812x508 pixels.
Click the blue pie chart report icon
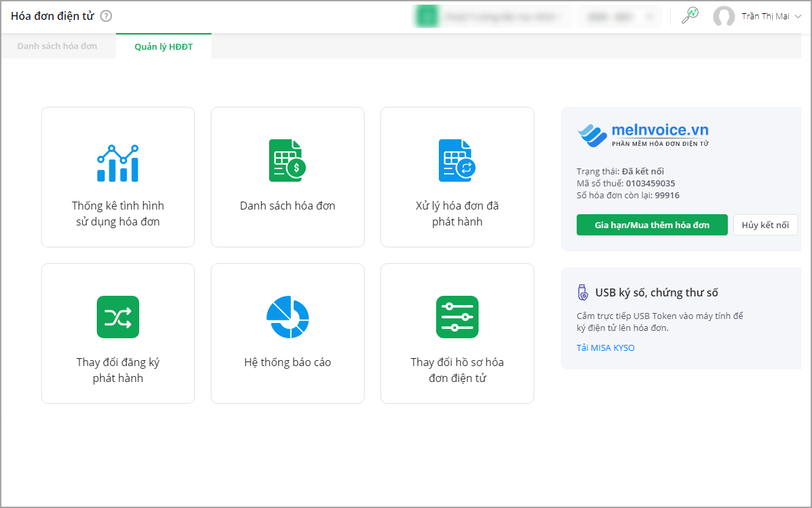pos(287,317)
